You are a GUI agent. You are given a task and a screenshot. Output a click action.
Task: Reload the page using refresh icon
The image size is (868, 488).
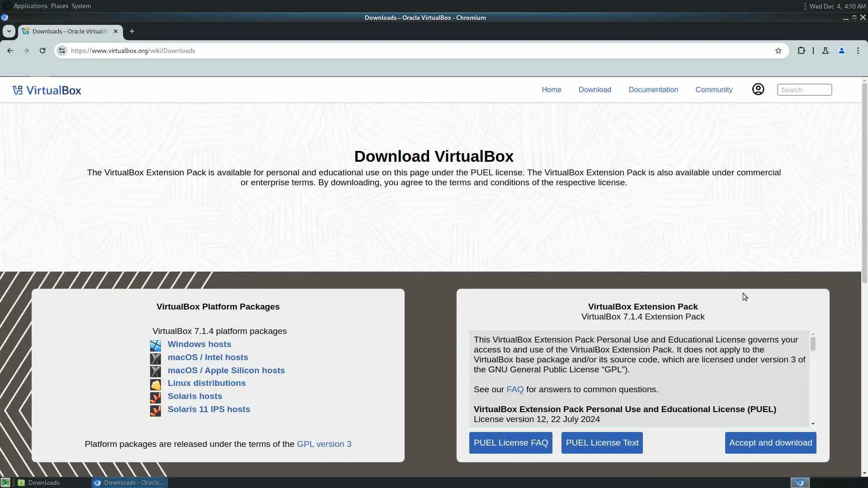tap(42, 51)
